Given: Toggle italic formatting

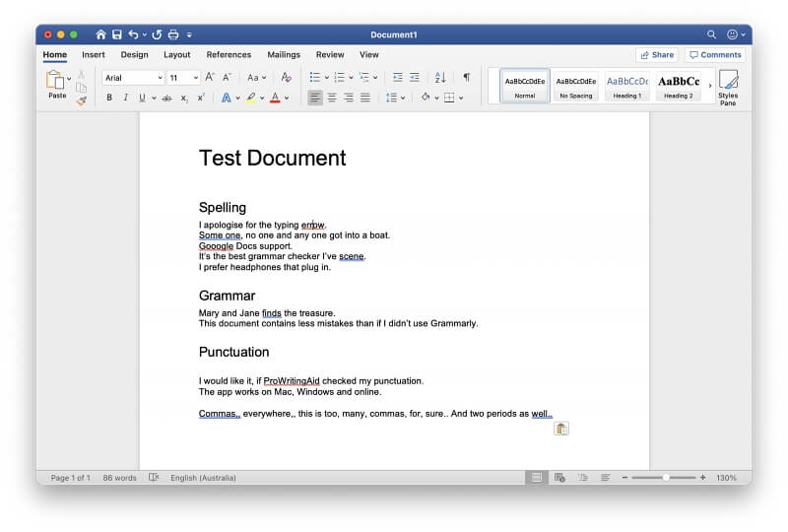Looking at the screenshot, I should 126,98.
